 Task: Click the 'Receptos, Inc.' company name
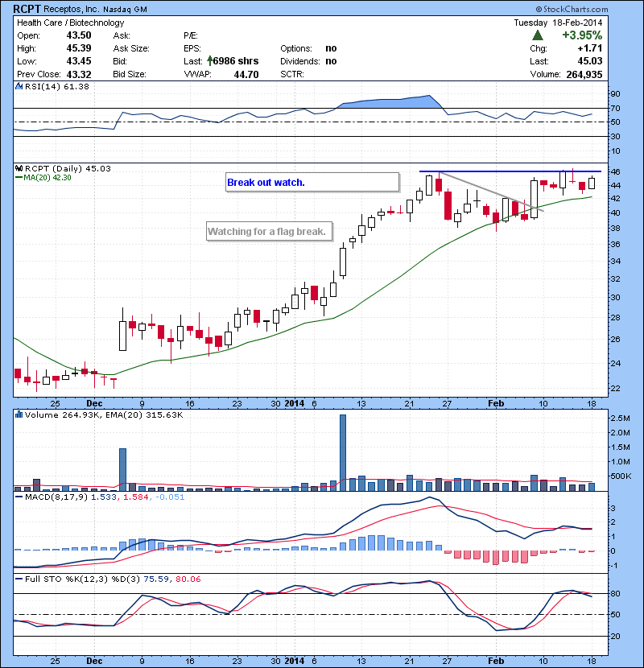click(x=71, y=9)
